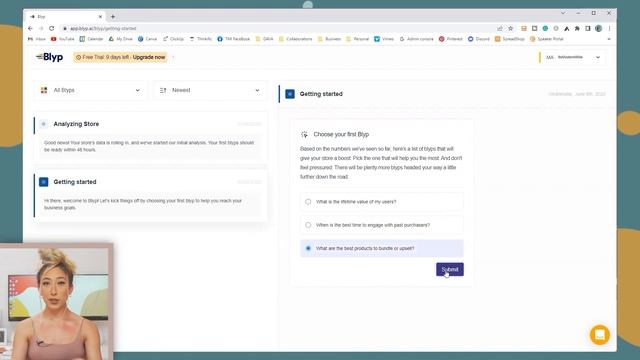This screenshot has height=360, width=640.
Task: Go back with the browser back arrow
Action: pos(30,29)
